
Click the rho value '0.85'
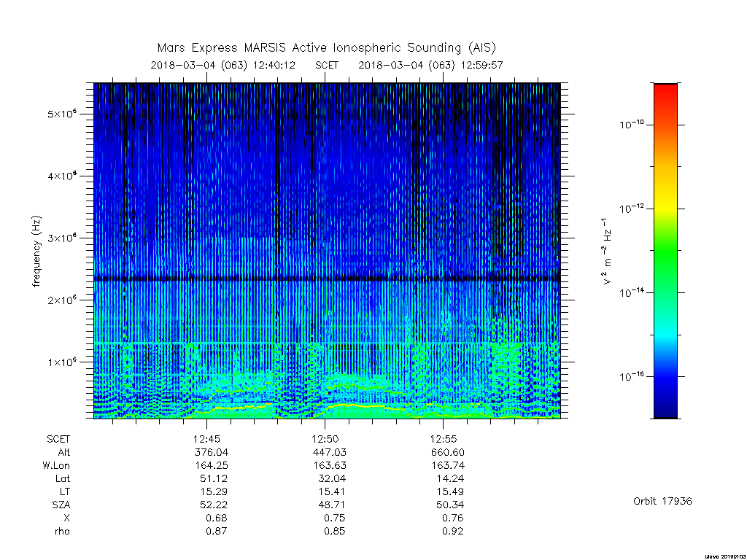point(335,531)
